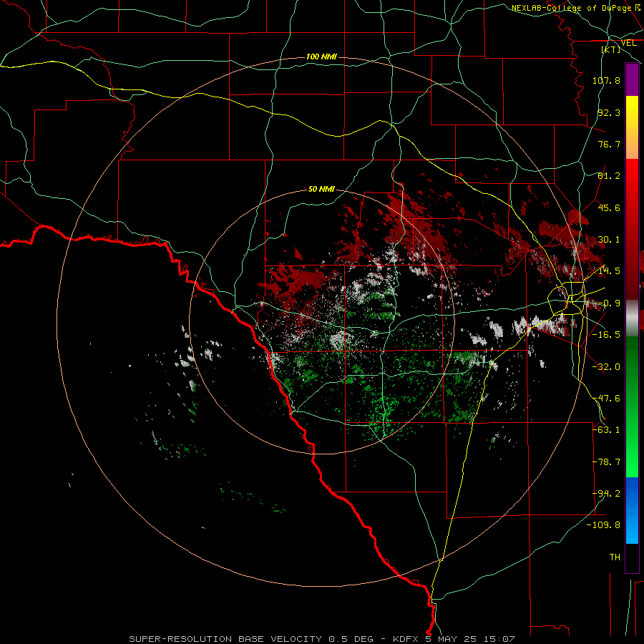Click the 50 NMI range ring label

point(321,189)
